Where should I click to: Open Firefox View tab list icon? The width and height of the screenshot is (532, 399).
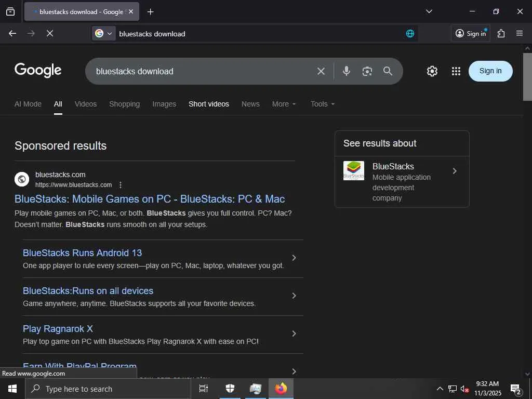10,11
